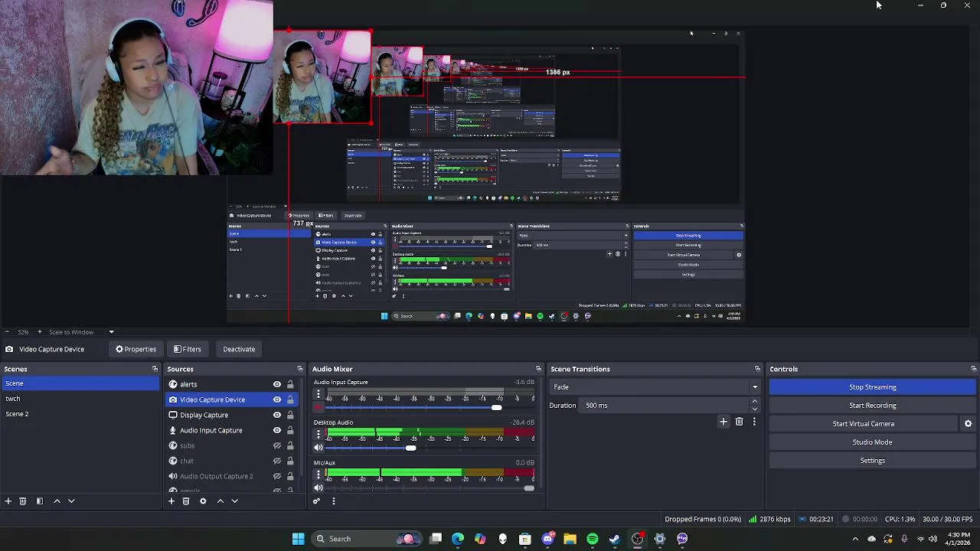Configure virtual camera via gear icon
This screenshot has height=551, width=980.
point(968,424)
